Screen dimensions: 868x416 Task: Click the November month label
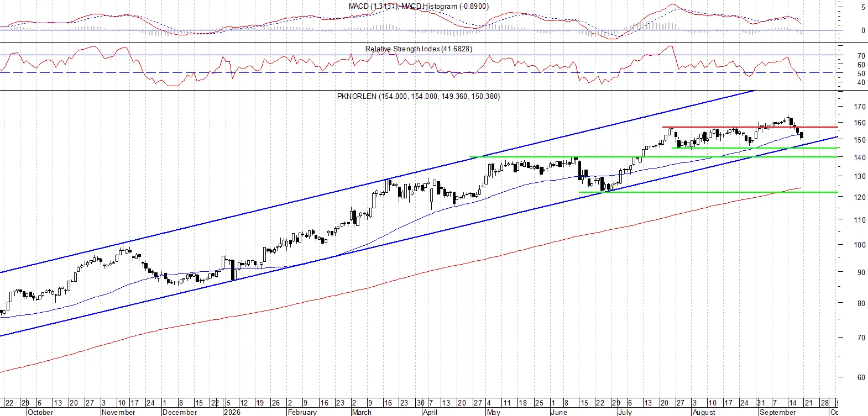[x=118, y=412]
